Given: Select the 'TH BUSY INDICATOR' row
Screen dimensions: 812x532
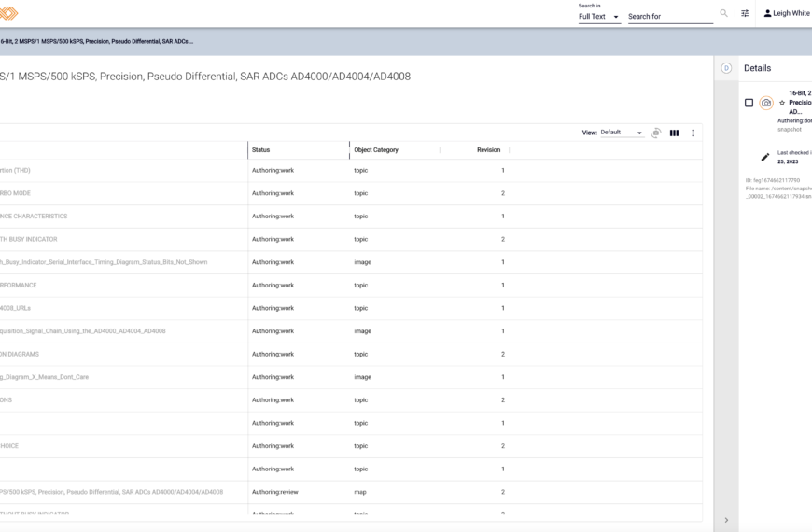Looking at the screenshot, I should click(x=351, y=239).
